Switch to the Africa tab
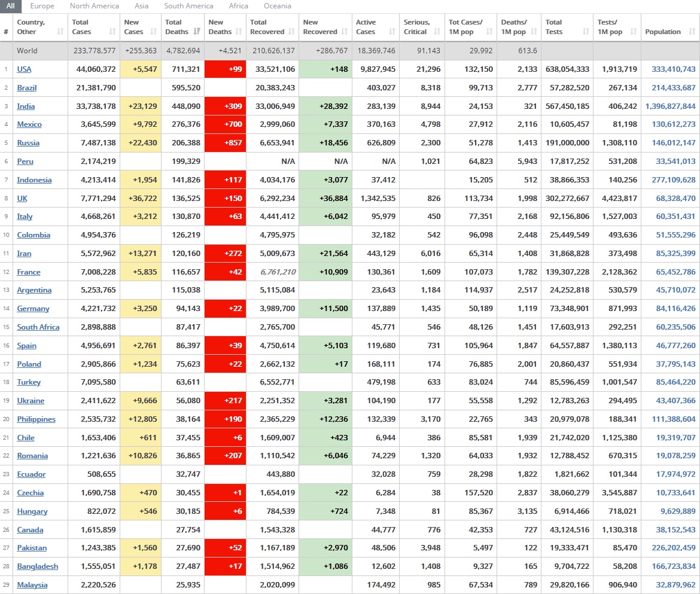700x594 pixels. pyautogui.click(x=238, y=6)
